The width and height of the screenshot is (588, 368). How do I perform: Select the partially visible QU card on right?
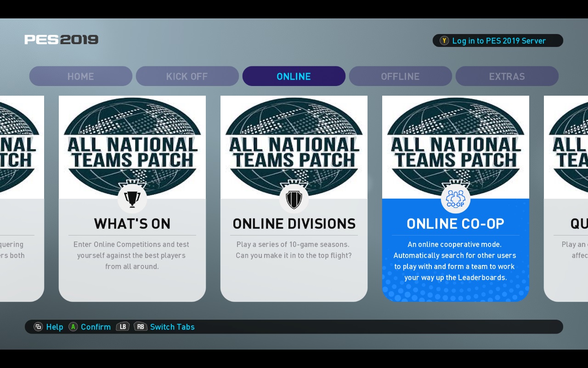coord(566,199)
